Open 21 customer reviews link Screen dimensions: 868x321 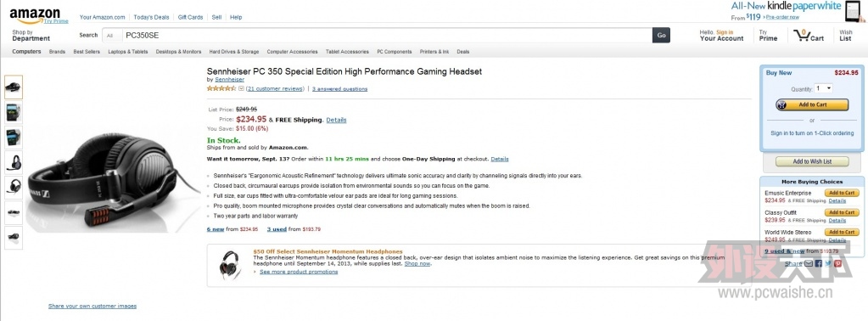[x=275, y=88]
